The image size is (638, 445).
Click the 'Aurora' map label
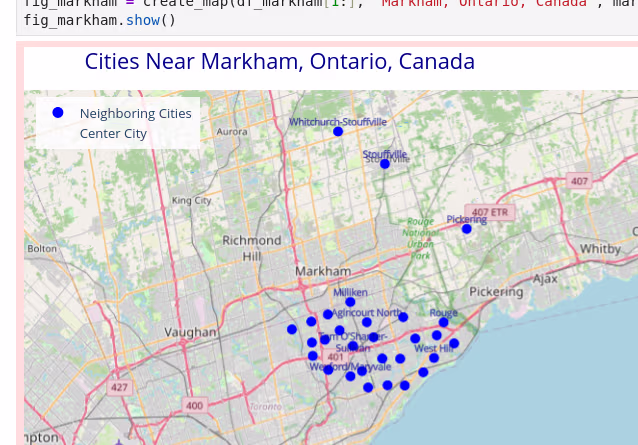point(232,132)
